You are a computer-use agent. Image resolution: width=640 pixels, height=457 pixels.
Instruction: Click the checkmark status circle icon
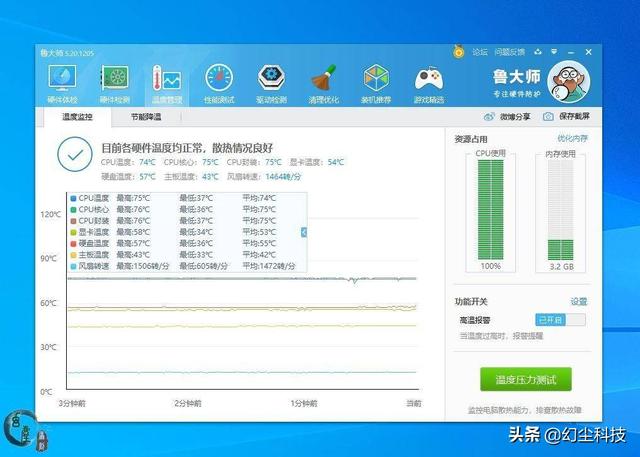pos(75,154)
